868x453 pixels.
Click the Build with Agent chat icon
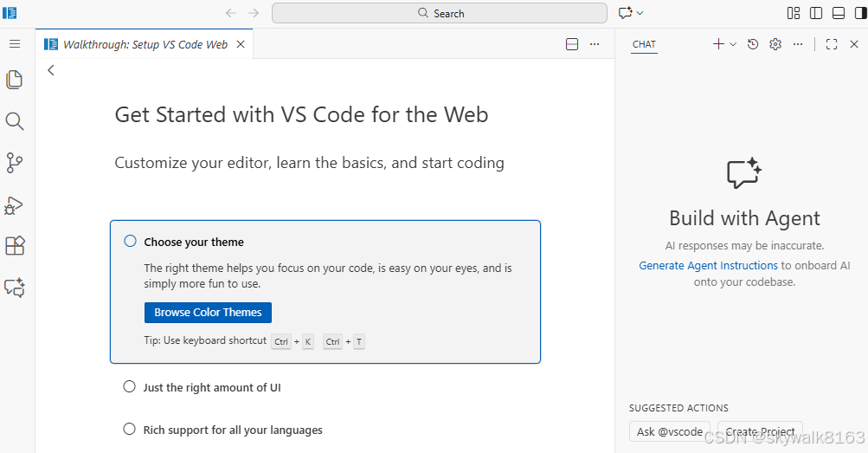(x=744, y=173)
